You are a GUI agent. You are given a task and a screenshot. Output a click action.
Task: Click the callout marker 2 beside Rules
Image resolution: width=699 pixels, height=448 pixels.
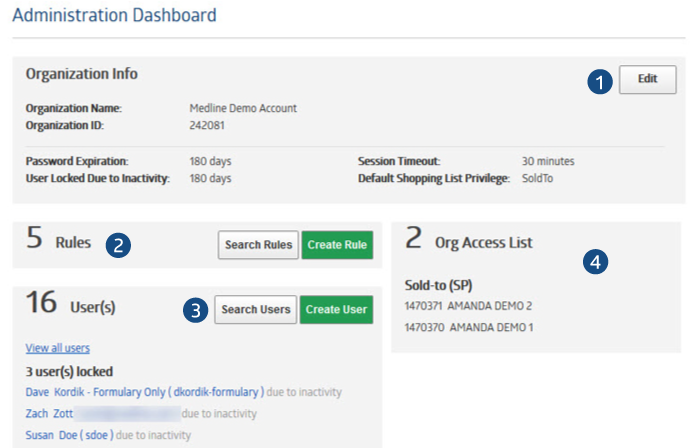[119, 246]
